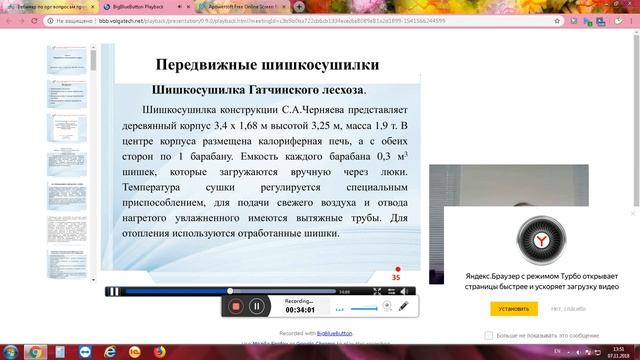This screenshot has width=640, height=360.
Task: Seek using the playback progress handle
Action: point(230,291)
